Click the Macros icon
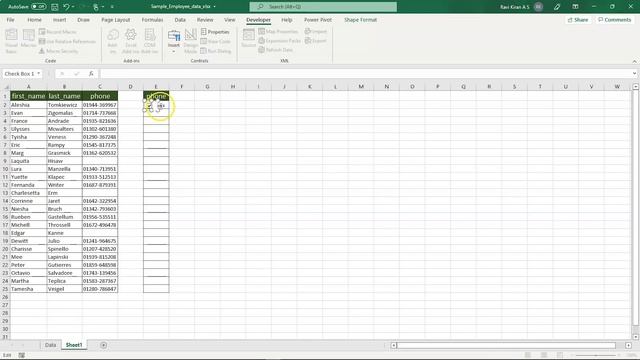Image resolution: width=640 pixels, height=360 pixels. click(x=29, y=39)
